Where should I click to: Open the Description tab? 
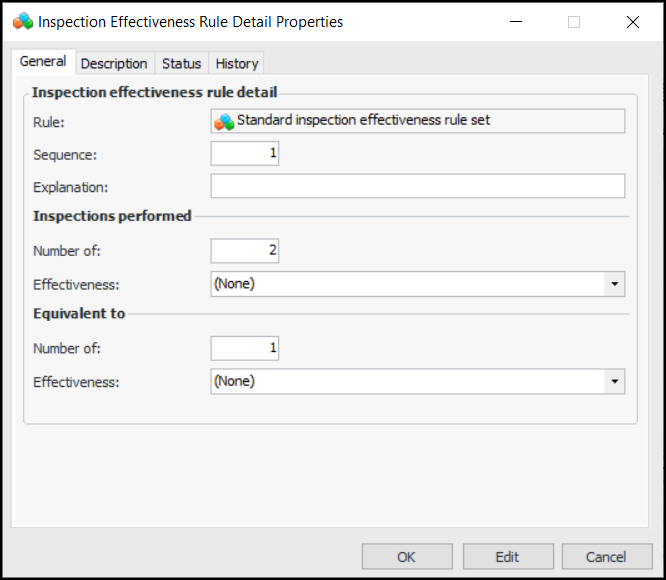114,63
